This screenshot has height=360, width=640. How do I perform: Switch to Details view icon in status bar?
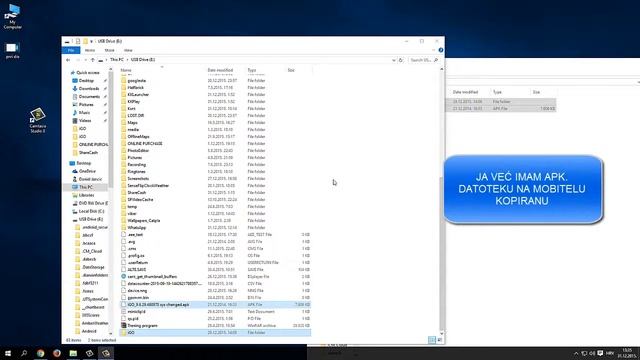431,340
